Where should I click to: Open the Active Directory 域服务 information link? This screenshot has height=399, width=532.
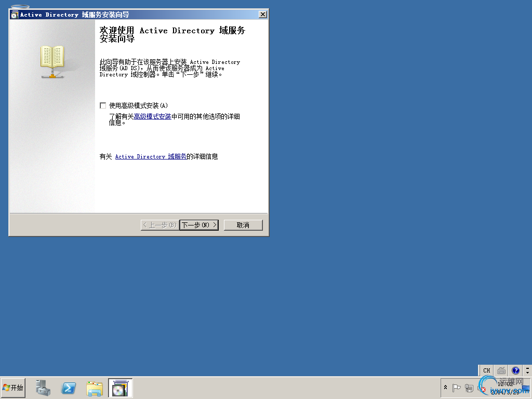pyautogui.click(x=152, y=156)
